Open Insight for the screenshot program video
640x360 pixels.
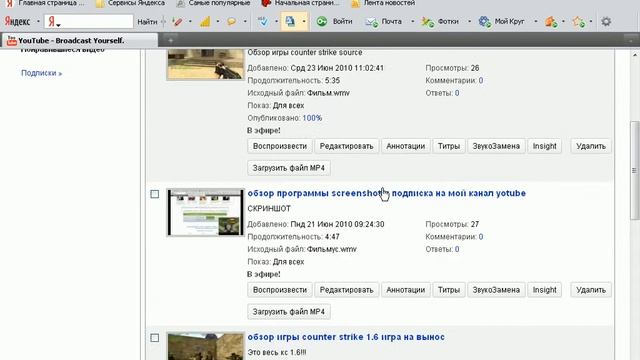[544, 290]
